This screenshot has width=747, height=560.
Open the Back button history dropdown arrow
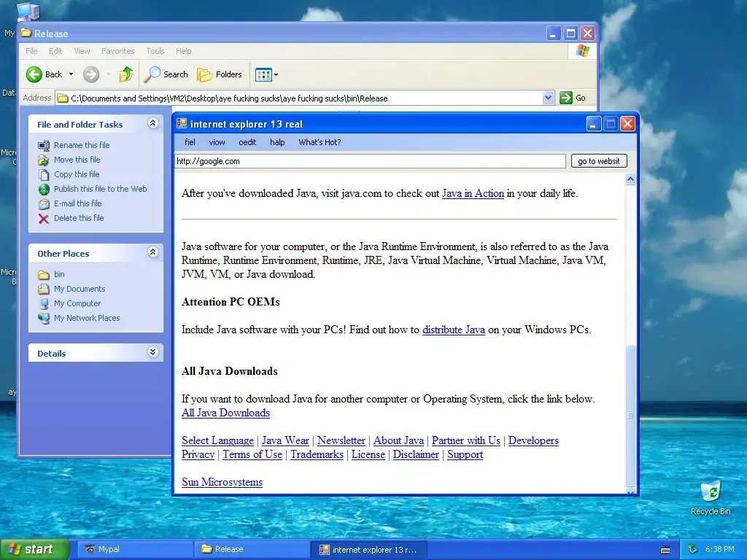click(x=71, y=74)
